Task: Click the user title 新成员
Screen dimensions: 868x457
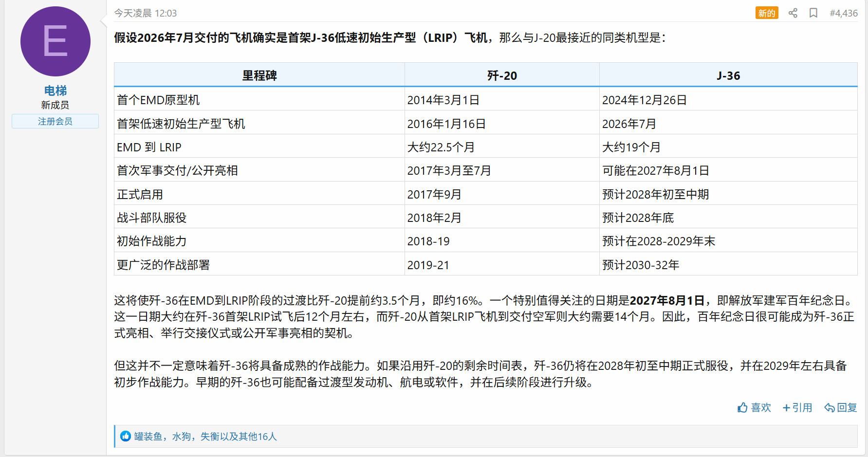Action: coord(55,105)
